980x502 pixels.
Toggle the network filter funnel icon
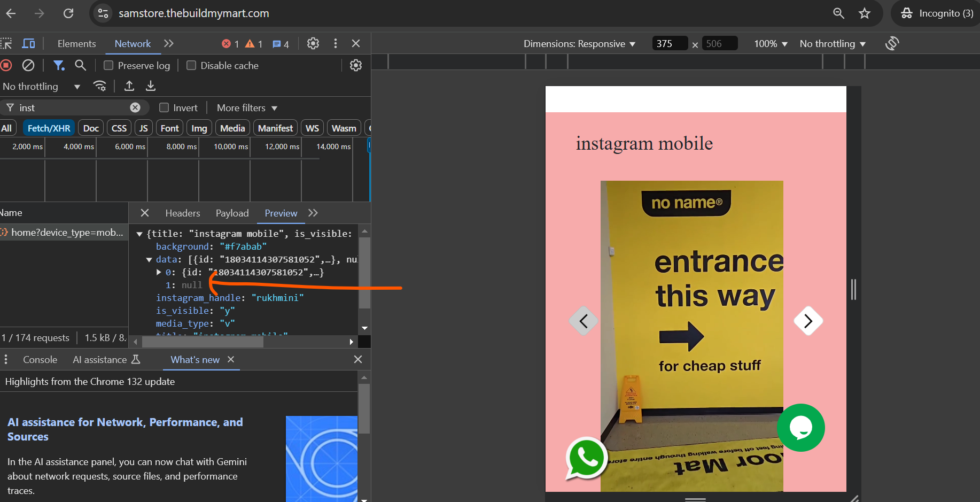tap(59, 65)
